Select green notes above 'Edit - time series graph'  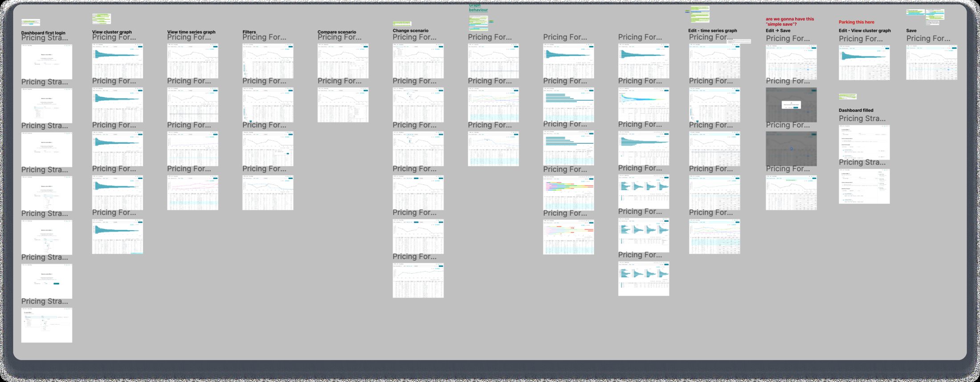tap(700, 14)
